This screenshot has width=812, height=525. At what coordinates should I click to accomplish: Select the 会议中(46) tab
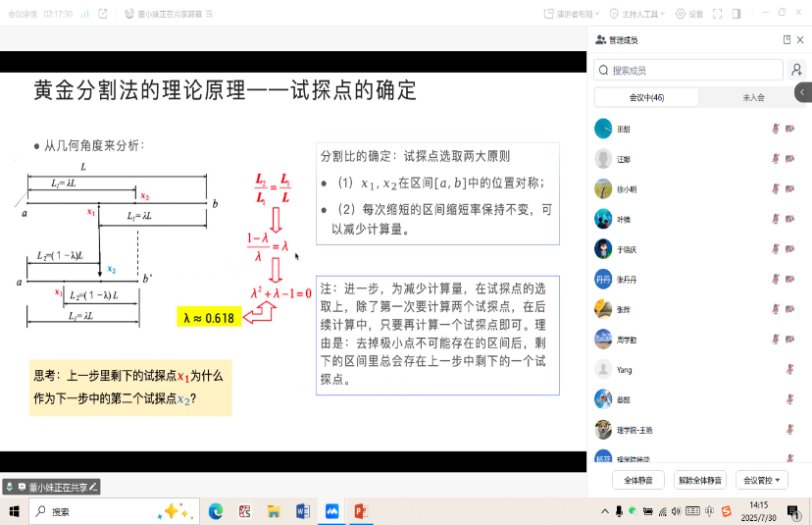point(646,97)
